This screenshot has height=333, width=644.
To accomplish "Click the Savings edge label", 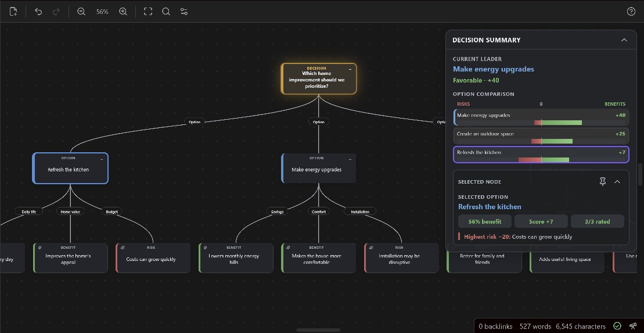I will [277, 212].
